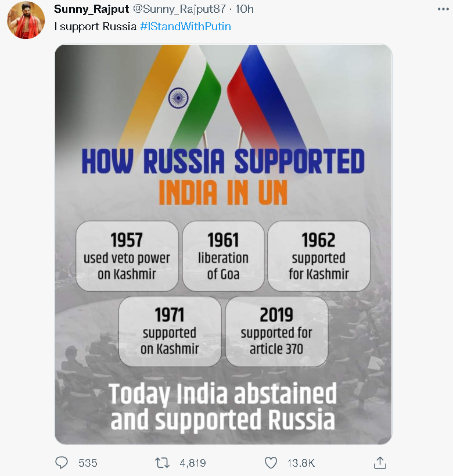The height and width of the screenshot is (476, 453).
Task: Open Sunny_Rajput's profile avatar
Action: click(x=26, y=20)
